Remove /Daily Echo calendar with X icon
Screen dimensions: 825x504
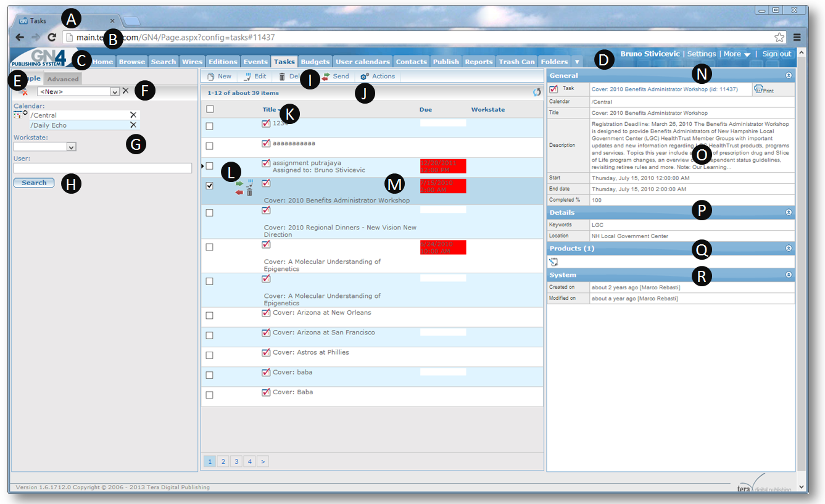tap(133, 125)
